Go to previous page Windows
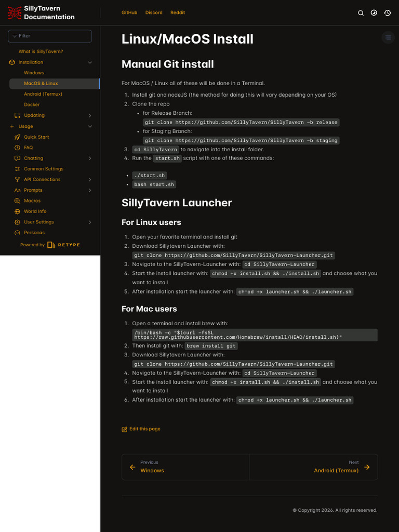 click(185, 467)
